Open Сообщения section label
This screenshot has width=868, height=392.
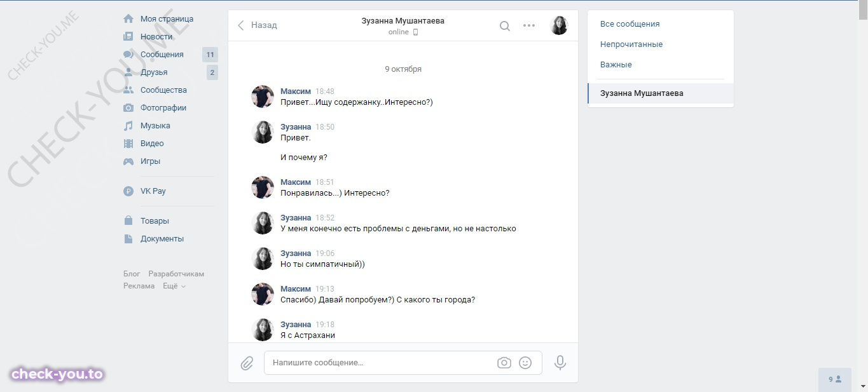[162, 55]
